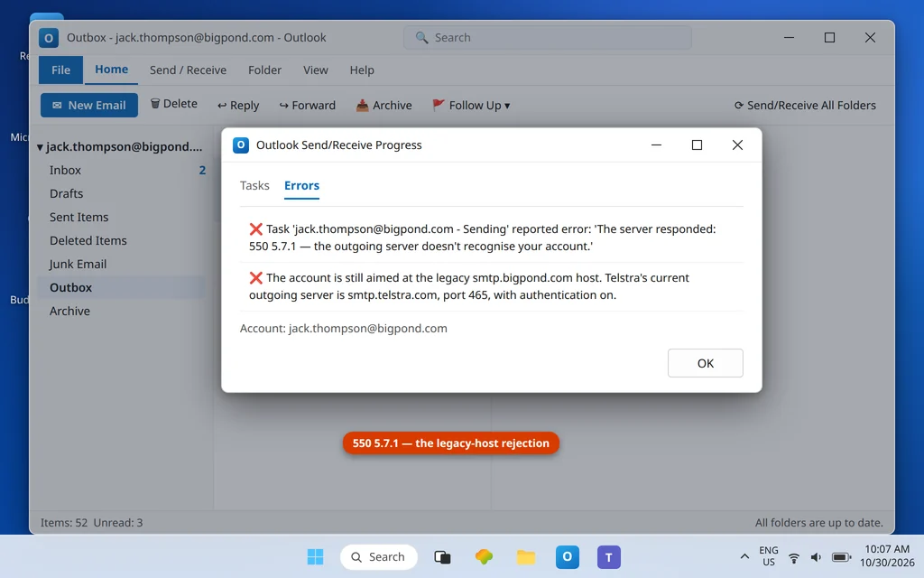The height and width of the screenshot is (578, 924).
Task: Open the Help ribbon tab
Action: [362, 70]
